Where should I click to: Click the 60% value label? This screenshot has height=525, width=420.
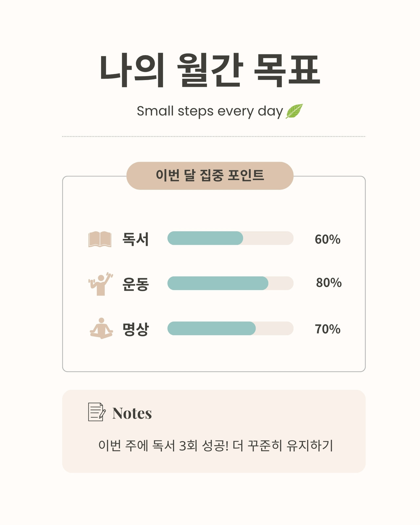pos(327,239)
